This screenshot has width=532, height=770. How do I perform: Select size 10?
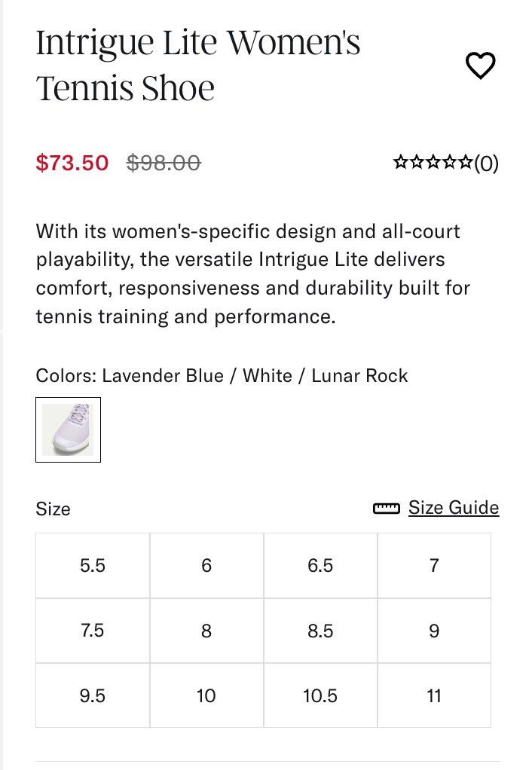click(206, 695)
